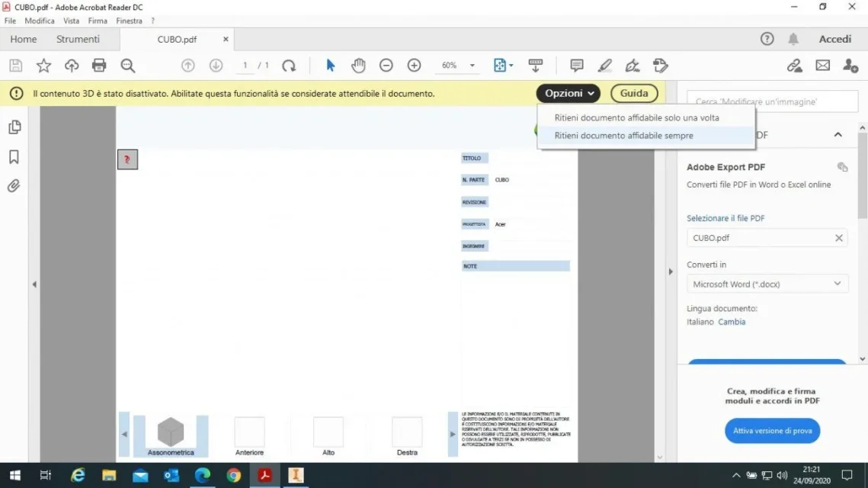The width and height of the screenshot is (868, 488).
Task: Open the Converti in format dropdown
Action: 767,284
